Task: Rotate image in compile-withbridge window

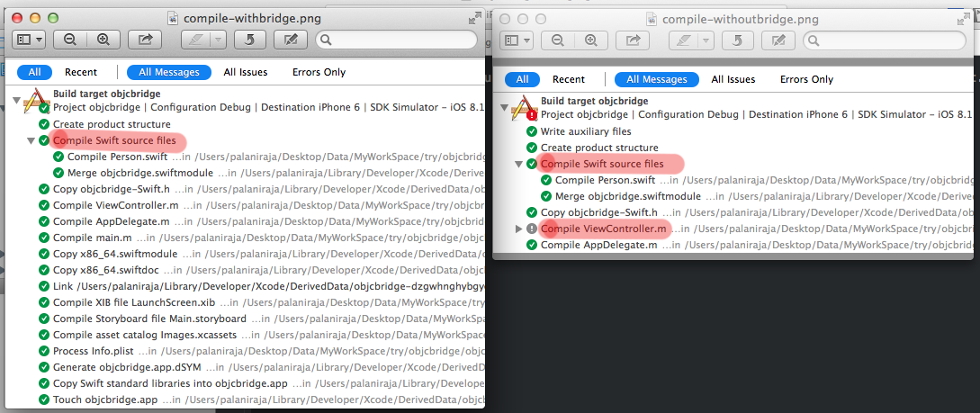Action: [x=250, y=40]
